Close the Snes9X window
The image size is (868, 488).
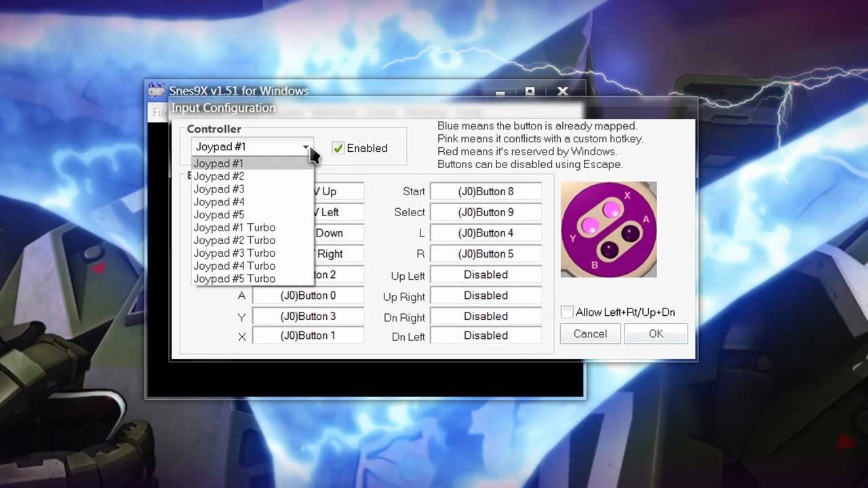[563, 91]
